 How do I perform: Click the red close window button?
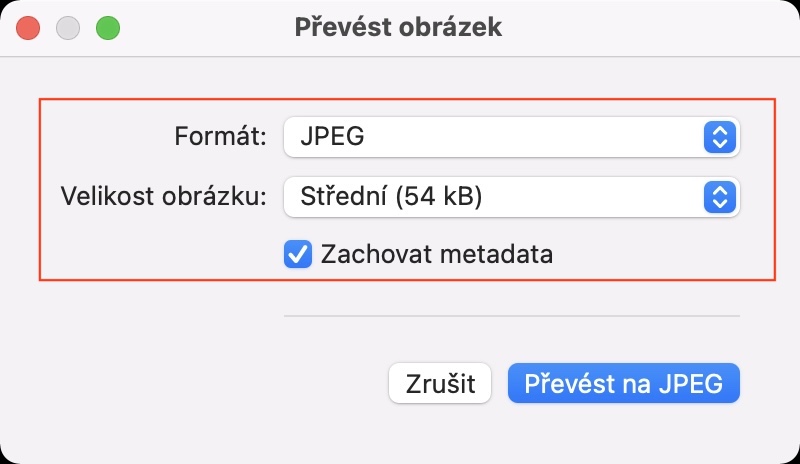point(28,28)
